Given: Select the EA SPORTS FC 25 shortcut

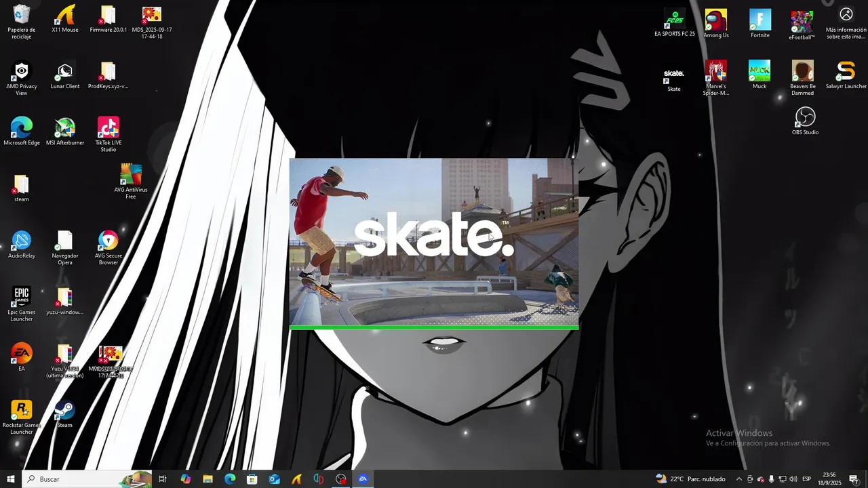Looking at the screenshot, I should [675, 22].
